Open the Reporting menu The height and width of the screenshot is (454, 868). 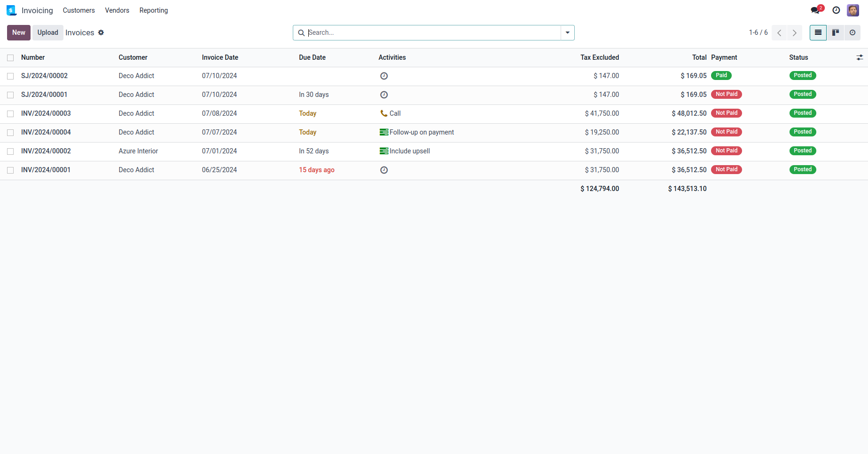click(x=154, y=10)
